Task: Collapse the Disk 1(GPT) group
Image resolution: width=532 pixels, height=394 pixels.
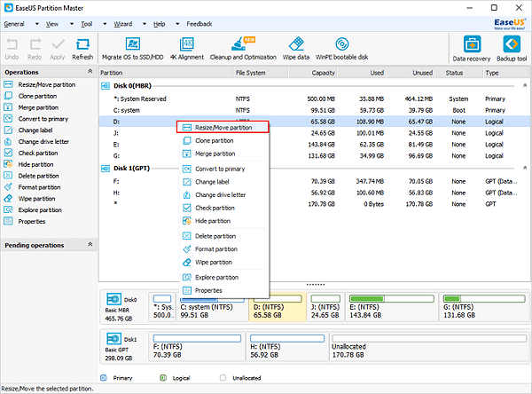Action: click(x=525, y=168)
